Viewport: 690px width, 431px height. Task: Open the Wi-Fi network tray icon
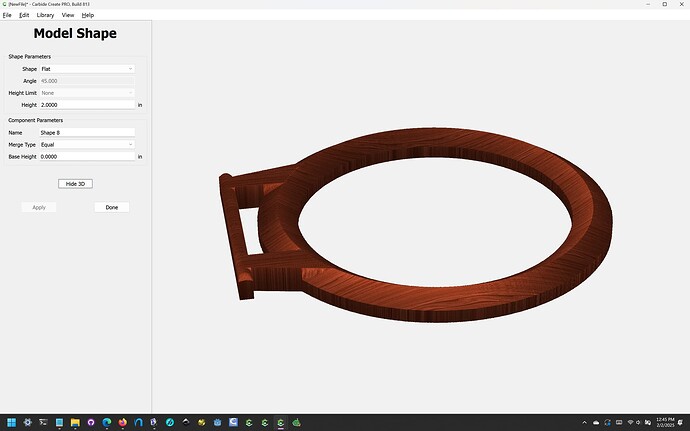(630, 423)
